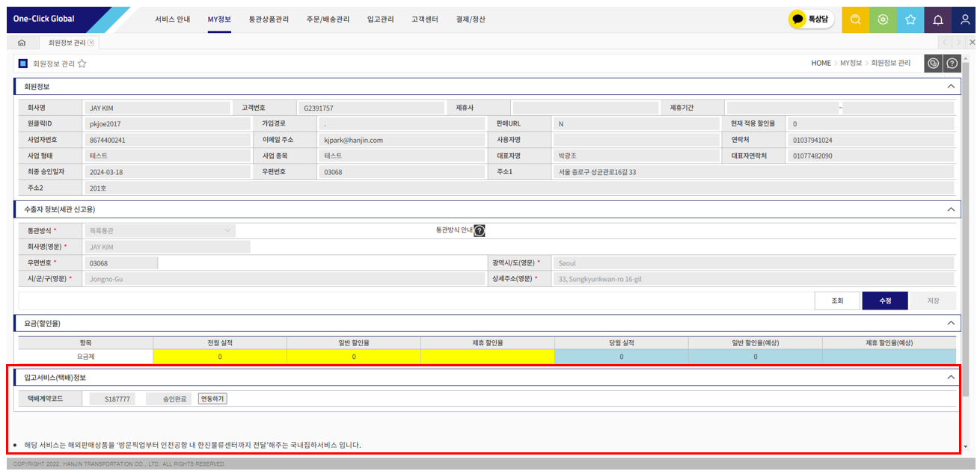Click the 우편번호 03068 export field
The image size is (980, 474).
(120, 263)
